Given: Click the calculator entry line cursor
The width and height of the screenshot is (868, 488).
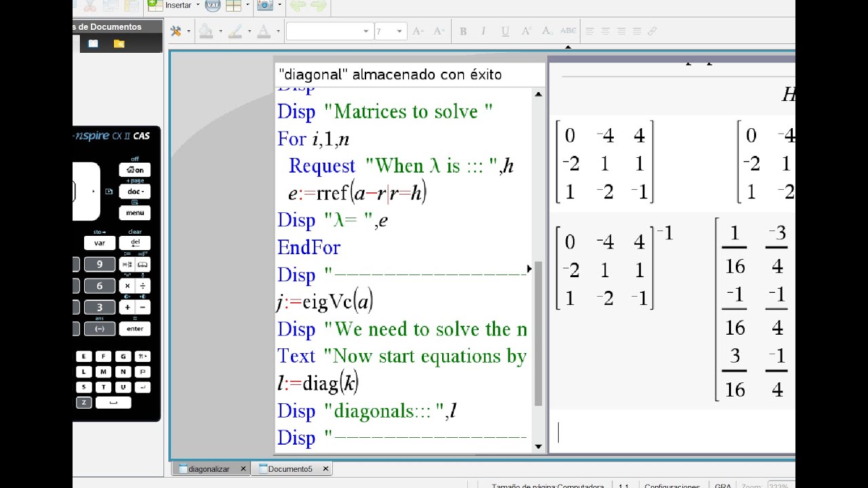Looking at the screenshot, I should coord(558,432).
